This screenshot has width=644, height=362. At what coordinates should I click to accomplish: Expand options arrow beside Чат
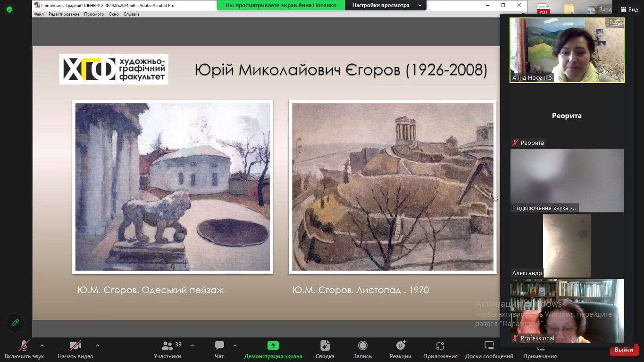pyautogui.click(x=234, y=345)
